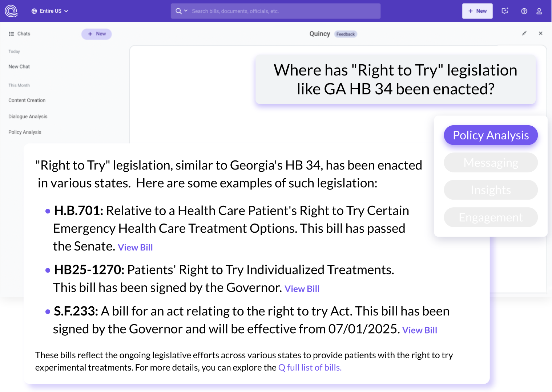Open the help question mark icon
Image resolution: width=552 pixels, height=392 pixels.
(x=524, y=11)
